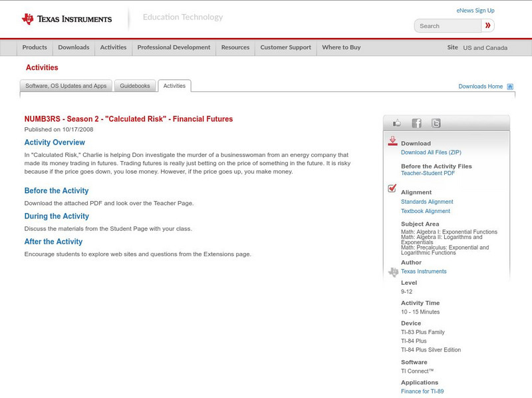The width and height of the screenshot is (532, 398).
Task: Open the Activities navigation menu
Action: pyautogui.click(x=113, y=47)
